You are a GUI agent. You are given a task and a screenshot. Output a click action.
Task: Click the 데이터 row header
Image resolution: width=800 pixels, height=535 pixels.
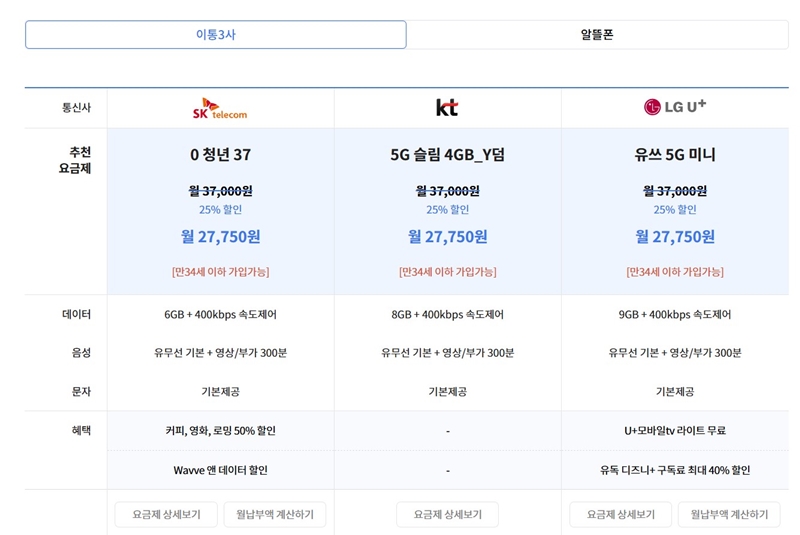pos(76,315)
